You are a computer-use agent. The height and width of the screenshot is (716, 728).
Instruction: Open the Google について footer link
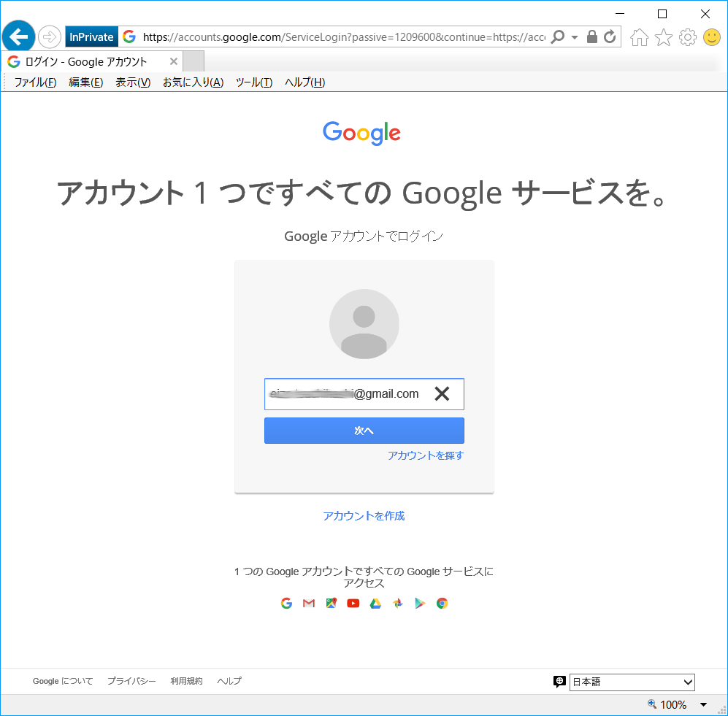tap(63, 681)
